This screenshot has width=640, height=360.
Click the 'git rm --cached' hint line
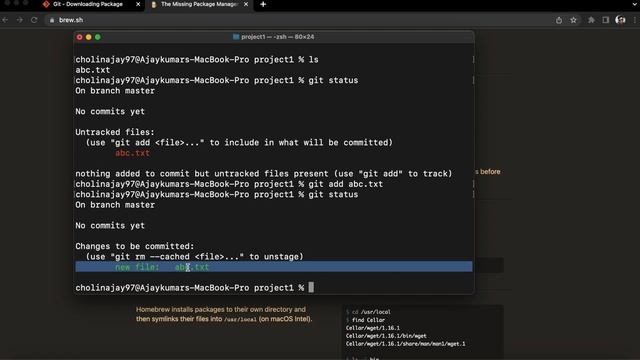tap(195, 257)
